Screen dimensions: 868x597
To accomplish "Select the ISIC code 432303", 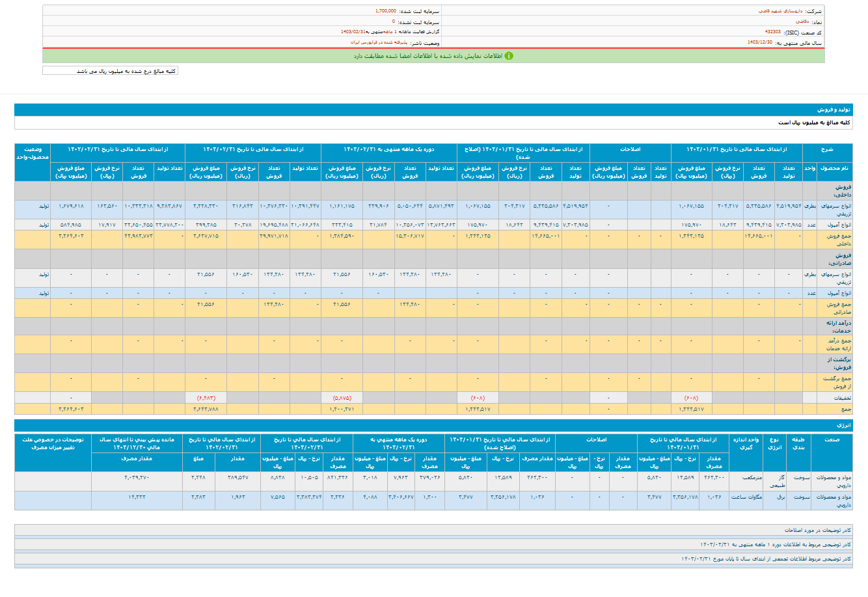I will (x=773, y=32).
